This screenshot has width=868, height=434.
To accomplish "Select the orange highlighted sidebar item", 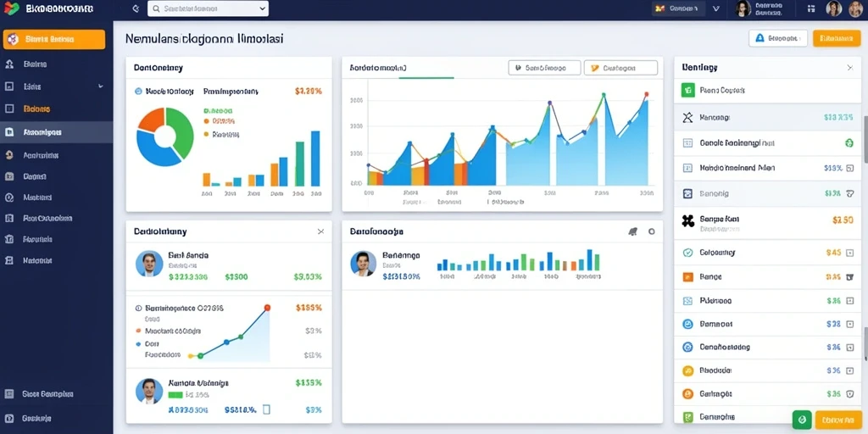I will click(53, 39).
